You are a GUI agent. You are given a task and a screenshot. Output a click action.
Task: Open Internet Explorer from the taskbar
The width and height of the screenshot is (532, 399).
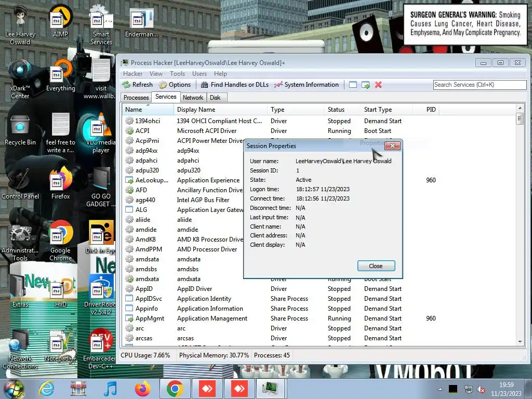click(46, 389)
